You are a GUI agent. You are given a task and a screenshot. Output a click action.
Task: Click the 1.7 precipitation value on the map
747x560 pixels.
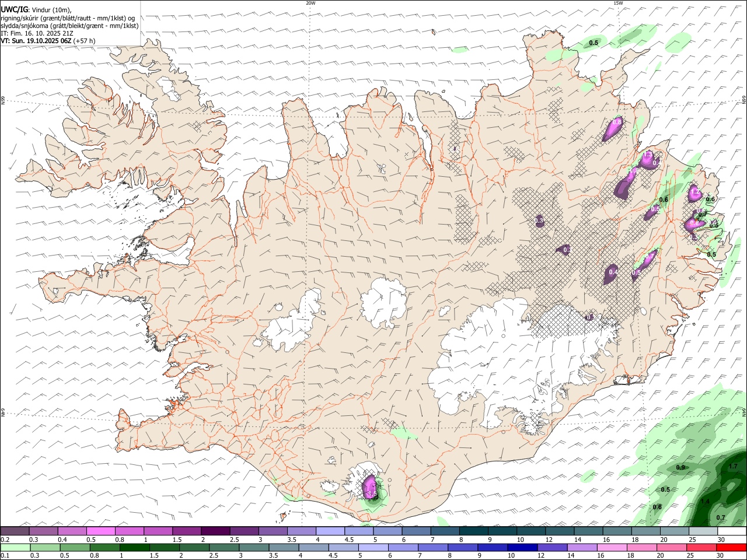pyautogui.click(x=733, y=466)
